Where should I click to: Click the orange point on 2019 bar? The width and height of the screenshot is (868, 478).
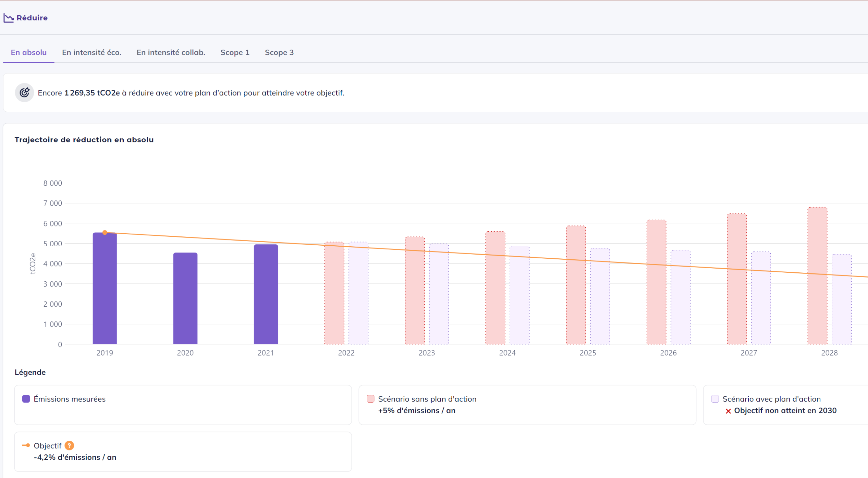pyautogui.click(x=105, y=233)
